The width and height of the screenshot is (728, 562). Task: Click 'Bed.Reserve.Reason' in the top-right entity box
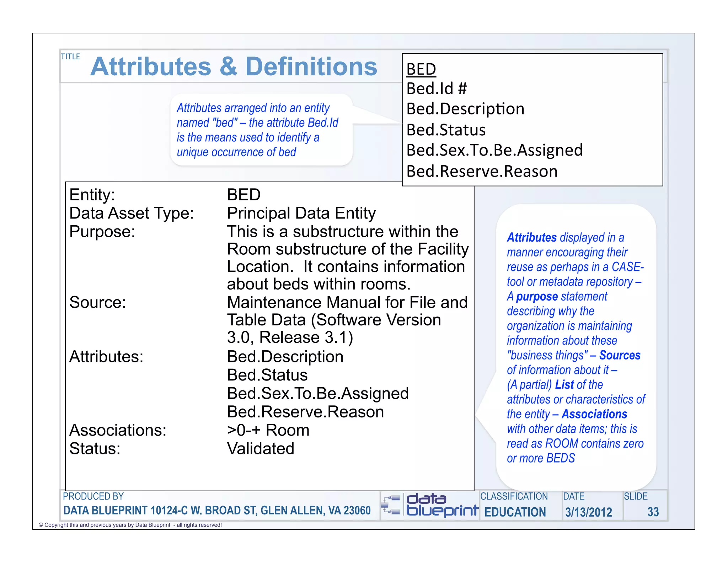tap(482, 171)
